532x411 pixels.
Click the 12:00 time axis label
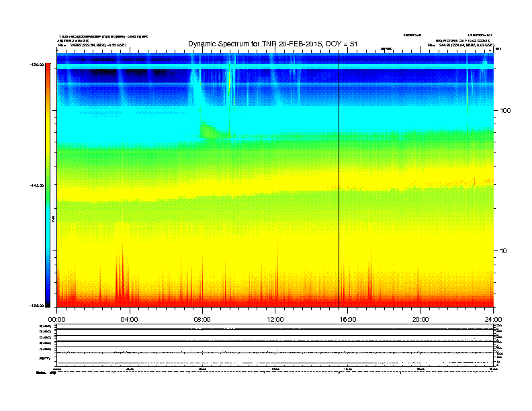click(x=275, y=320)
